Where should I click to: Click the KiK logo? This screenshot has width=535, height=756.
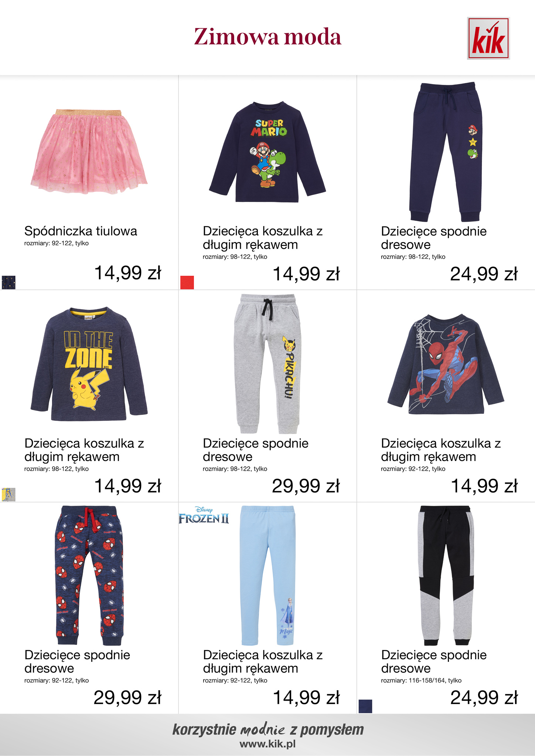(x=488, y=38)
